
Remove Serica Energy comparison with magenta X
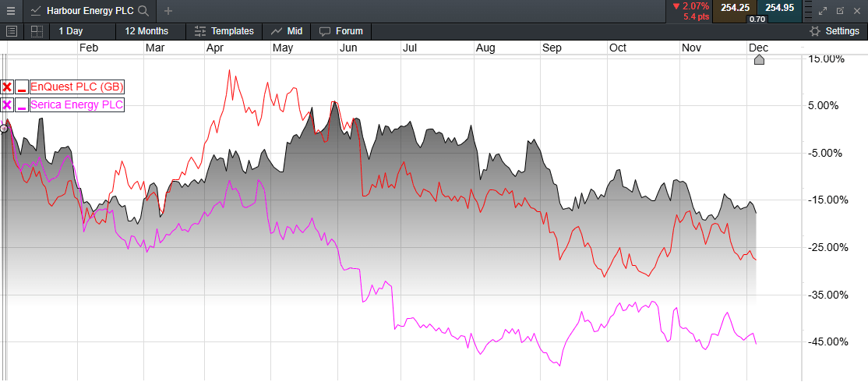pyautogui.click(x=7, y=104)
